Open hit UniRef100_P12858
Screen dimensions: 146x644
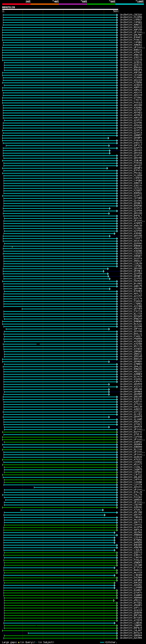[x=131, y=17]
